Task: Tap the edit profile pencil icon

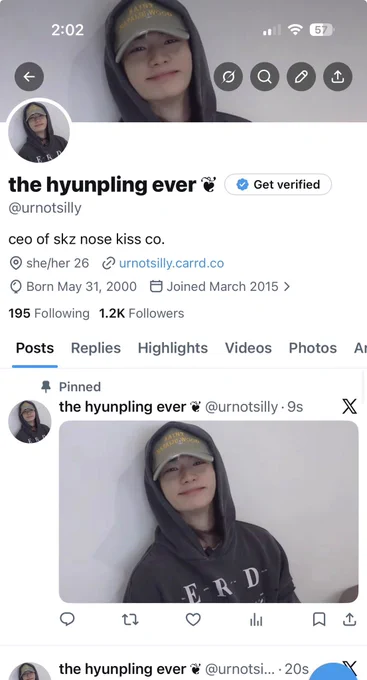Action: pos(301,77)
